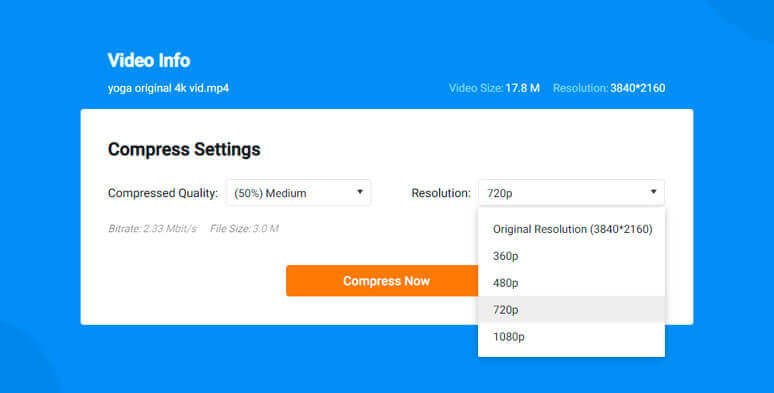This screenshot has width=774, height=393.
Task: Click the file name yoga original 4k vid.mp4
Action: point(168,88)
